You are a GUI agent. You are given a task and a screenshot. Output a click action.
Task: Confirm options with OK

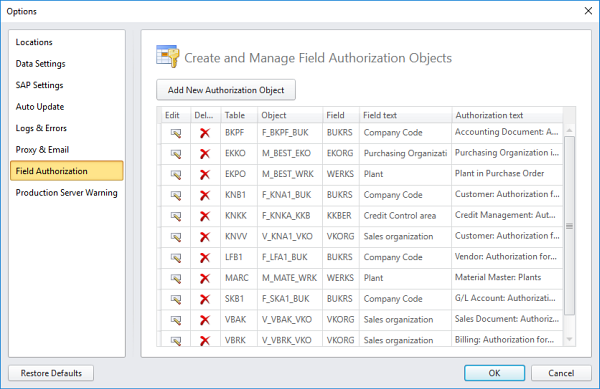[494, 373]
